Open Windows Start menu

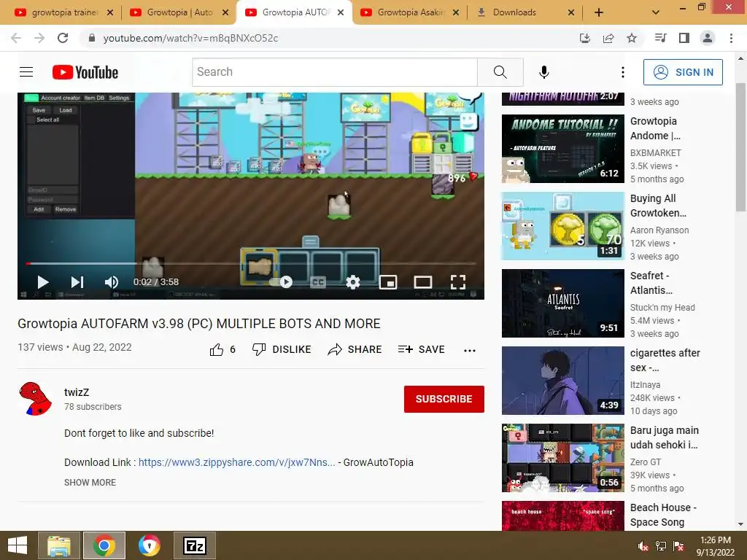tap(18, 545)
